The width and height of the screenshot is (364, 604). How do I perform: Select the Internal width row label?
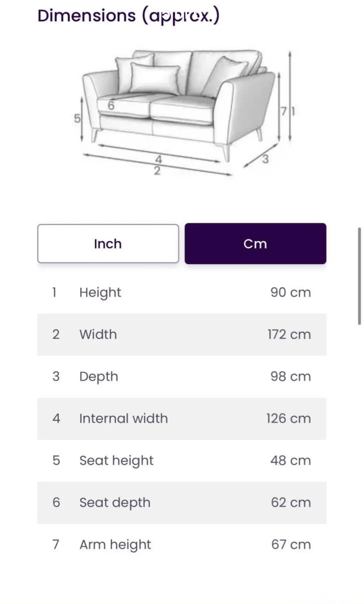pos(123,418)
